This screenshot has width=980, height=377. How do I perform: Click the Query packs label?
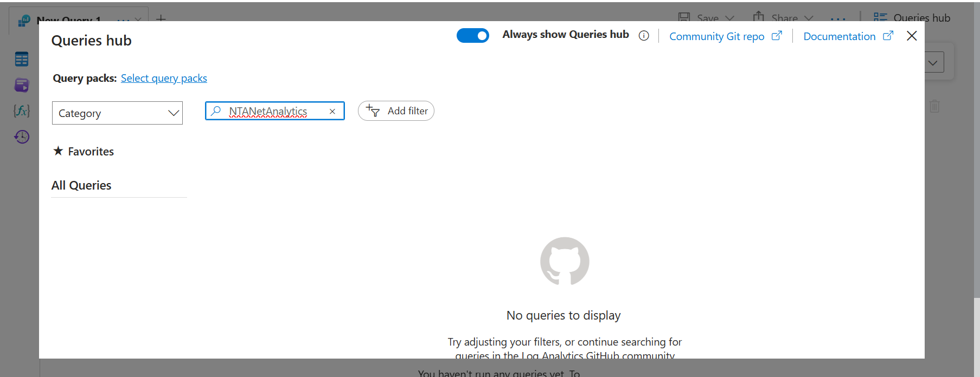coord(85,78)
